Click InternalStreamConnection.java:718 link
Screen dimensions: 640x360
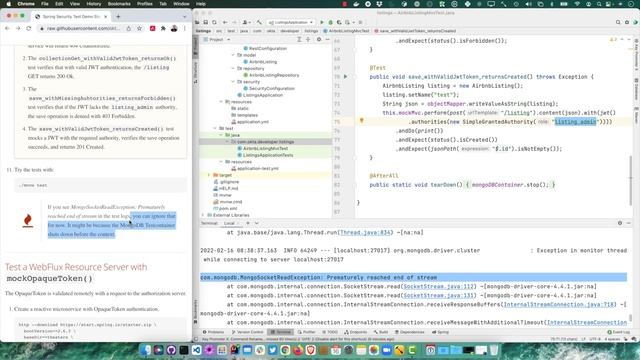pos(560,304)
